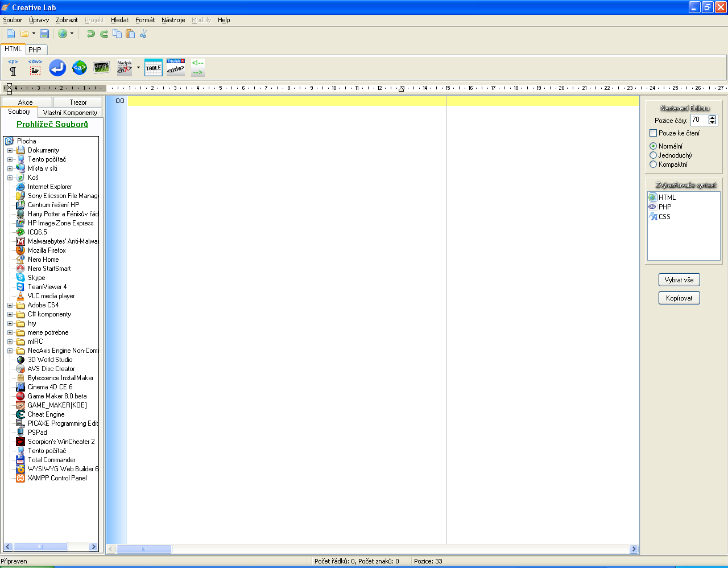Screen dimensions: 728x568
Task: Insert an image <img> tag
Action: 101,68
